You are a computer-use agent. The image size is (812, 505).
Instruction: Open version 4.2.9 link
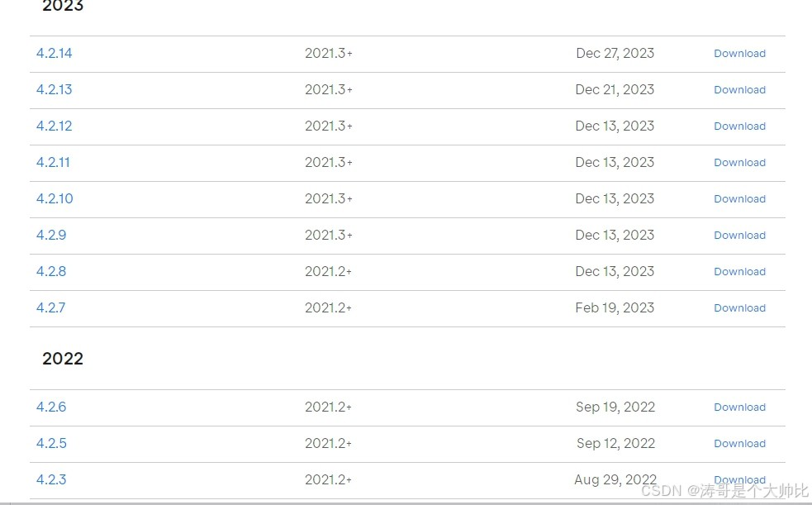click(x=51, y=235)
